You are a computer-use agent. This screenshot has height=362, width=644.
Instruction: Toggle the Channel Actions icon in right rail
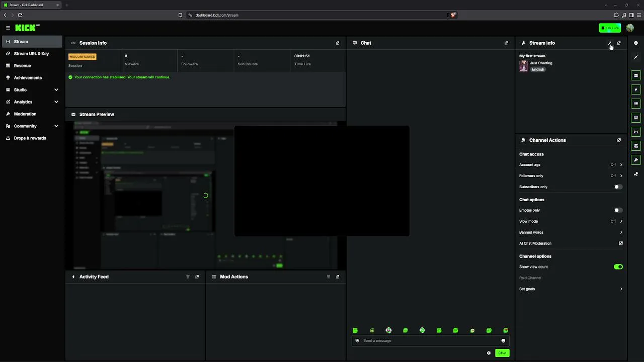pos(636,146)
